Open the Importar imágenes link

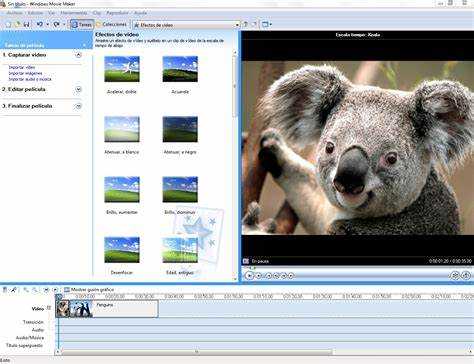tap(25, 73)
